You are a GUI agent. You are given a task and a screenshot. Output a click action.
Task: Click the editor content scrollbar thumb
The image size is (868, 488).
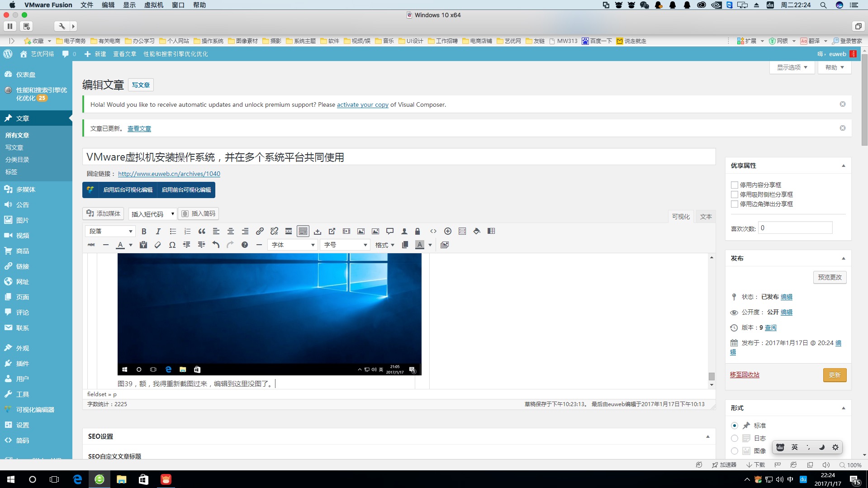pos(711,376)
